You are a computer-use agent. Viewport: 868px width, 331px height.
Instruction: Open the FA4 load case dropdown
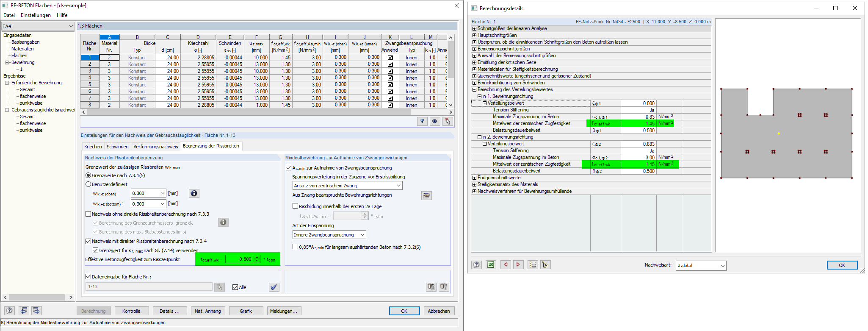71,26
